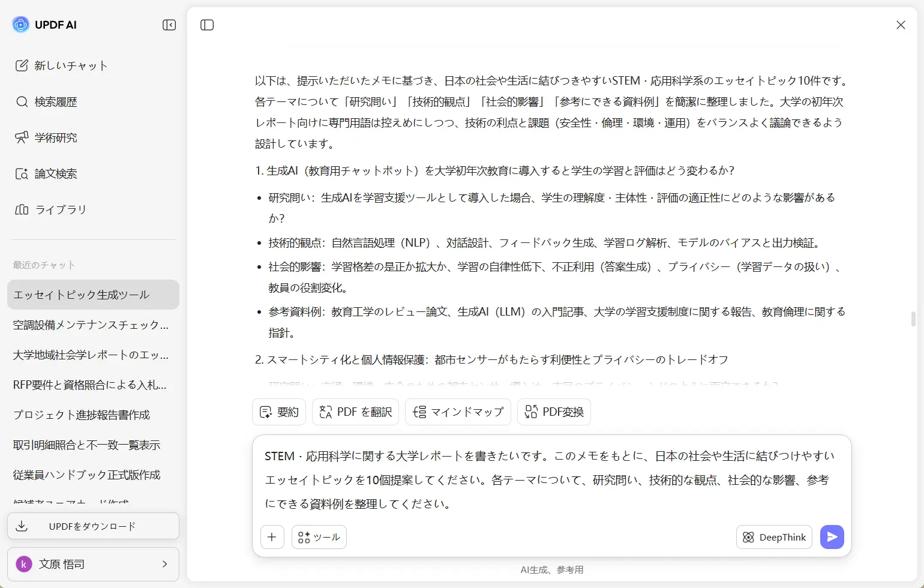Select the エッセイトピック生成ツール chat

tap(93, 295)
